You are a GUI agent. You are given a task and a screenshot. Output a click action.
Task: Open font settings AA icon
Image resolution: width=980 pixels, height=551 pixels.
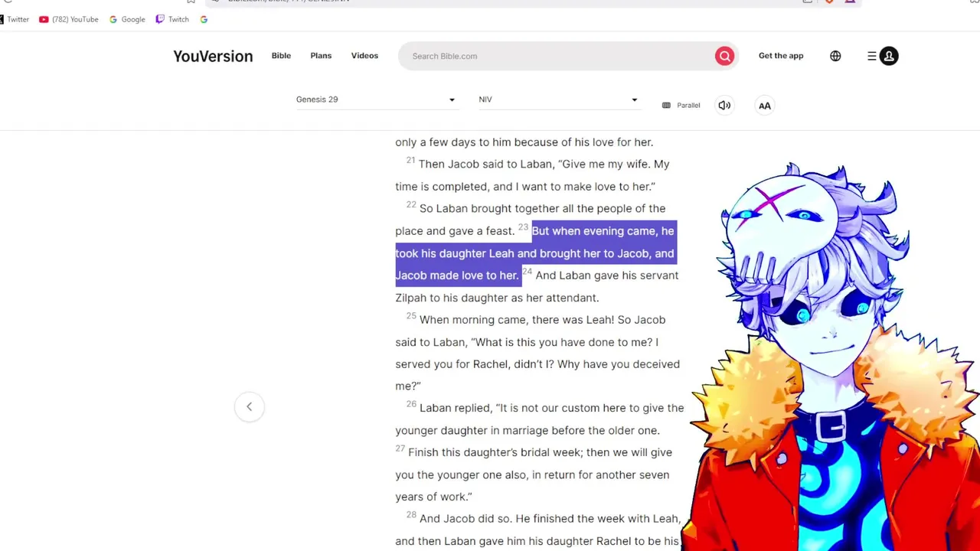point(765,106)
